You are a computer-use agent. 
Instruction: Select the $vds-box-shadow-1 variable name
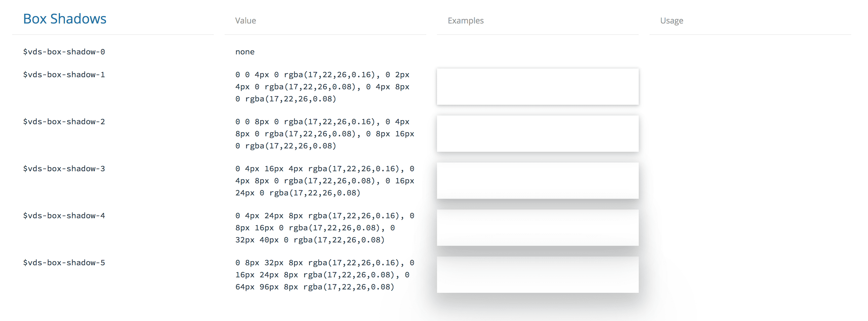[x=64, y=75]
